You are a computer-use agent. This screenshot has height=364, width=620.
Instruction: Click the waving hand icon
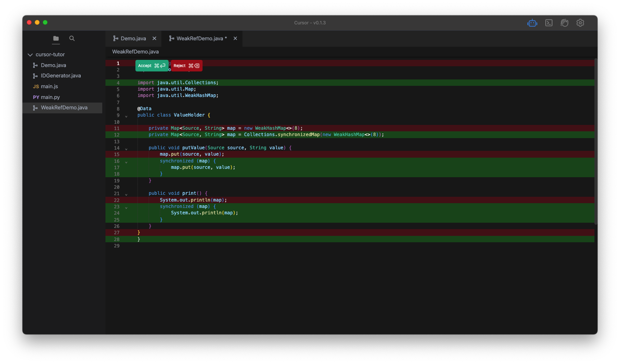(564, 23)
